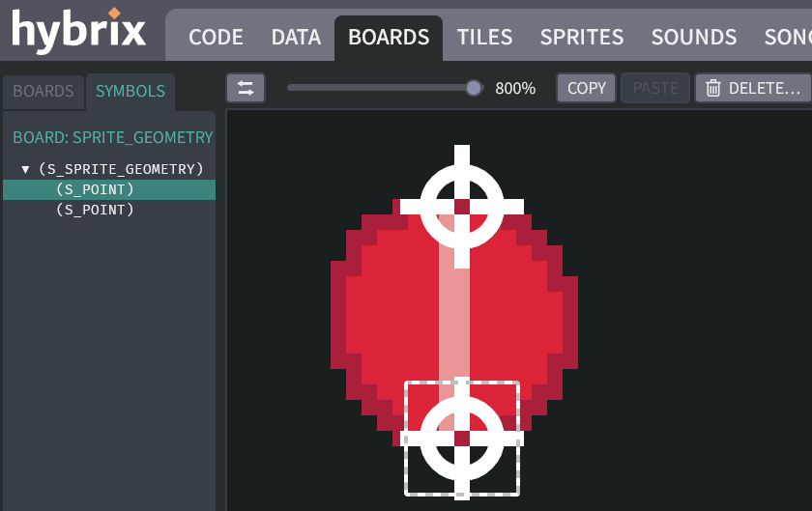Switch to the DATA tab
The image size is (812, 511).
click(296, 38)
